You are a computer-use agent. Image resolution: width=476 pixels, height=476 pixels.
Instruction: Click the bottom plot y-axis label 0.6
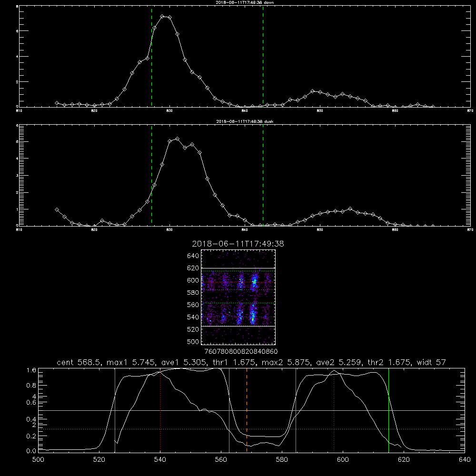pos(31,403)
